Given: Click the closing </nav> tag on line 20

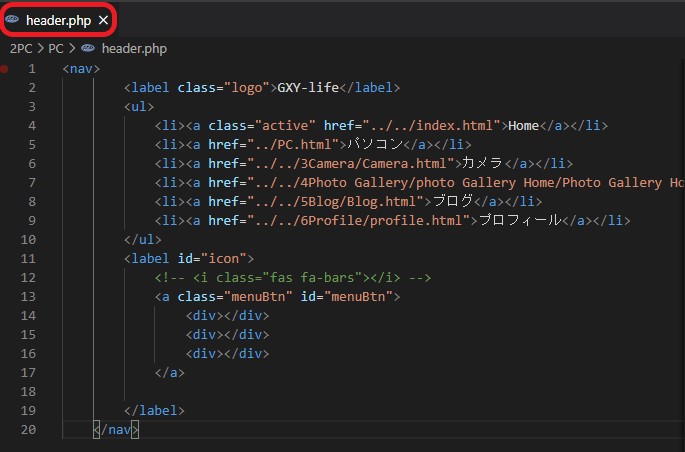Looking at the screenshot, I should coord(116,430).
